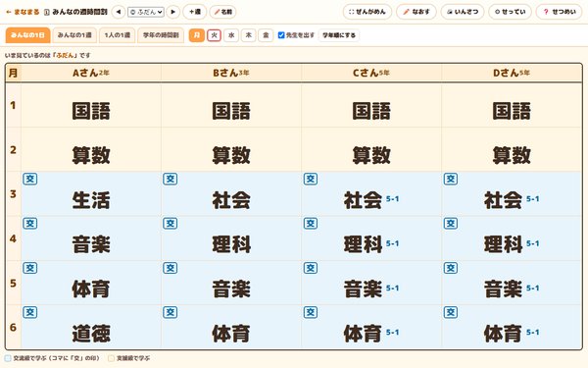
Task: Click 交 badge on Cさん 理科 period 4
Action: click(310, 224)
